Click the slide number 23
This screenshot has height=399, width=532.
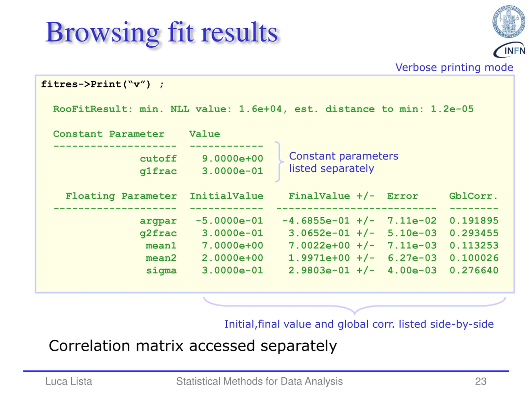(x=480, y=382)
